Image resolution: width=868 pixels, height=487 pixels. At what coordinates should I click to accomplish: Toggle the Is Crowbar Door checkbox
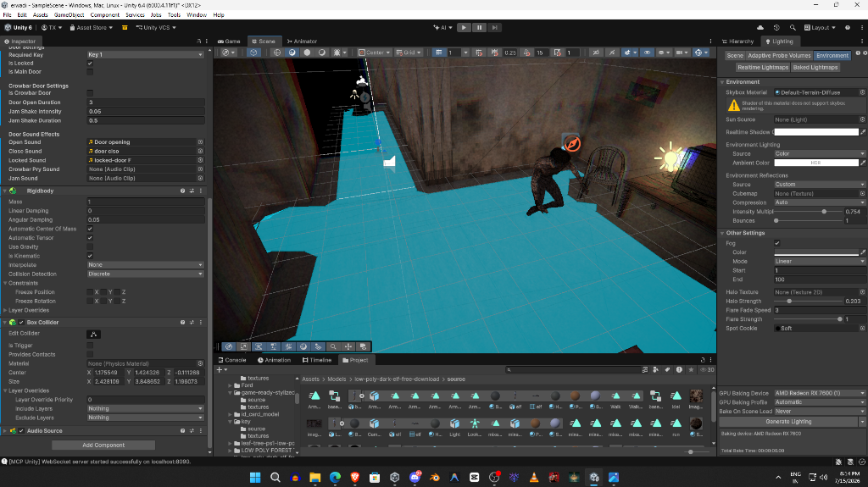90,93
